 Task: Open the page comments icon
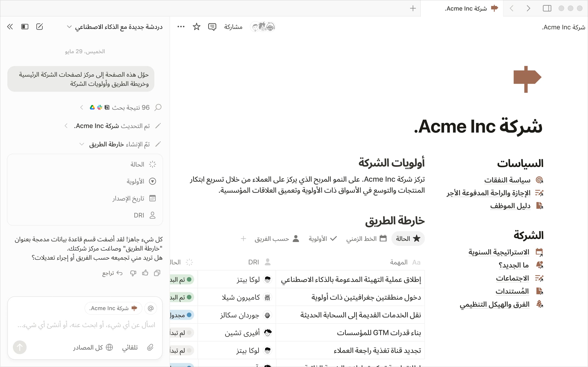pyautogui.click(x=212, y=27)
